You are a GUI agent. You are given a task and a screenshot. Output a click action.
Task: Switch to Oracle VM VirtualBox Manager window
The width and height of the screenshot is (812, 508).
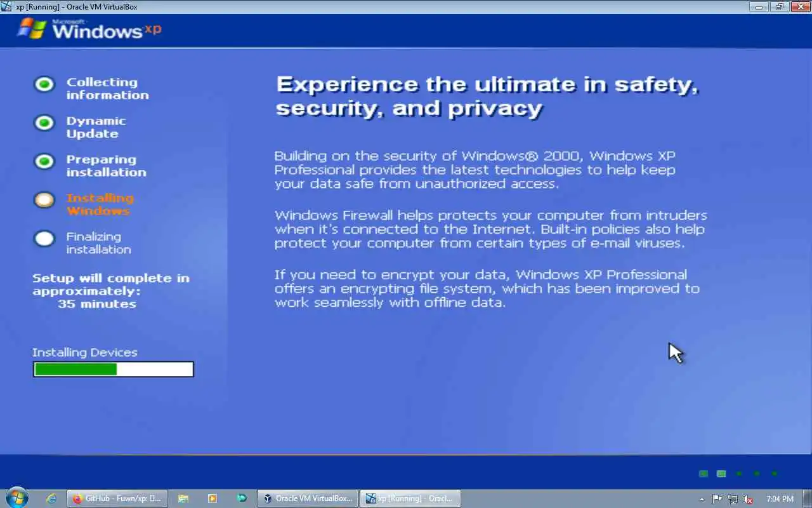tap(308, 498)
